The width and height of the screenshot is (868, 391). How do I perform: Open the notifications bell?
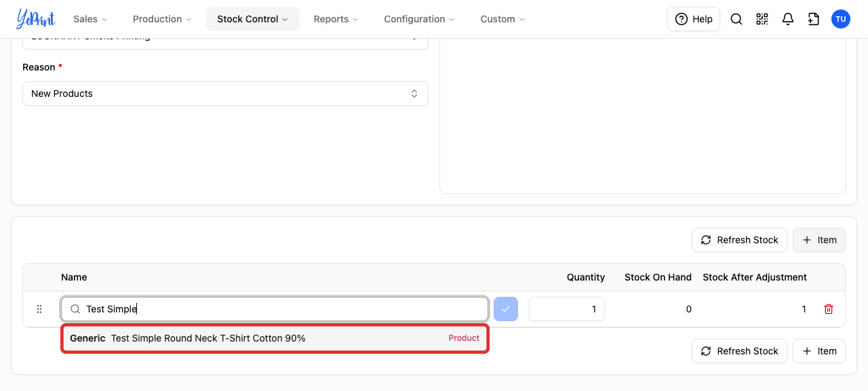788,19
